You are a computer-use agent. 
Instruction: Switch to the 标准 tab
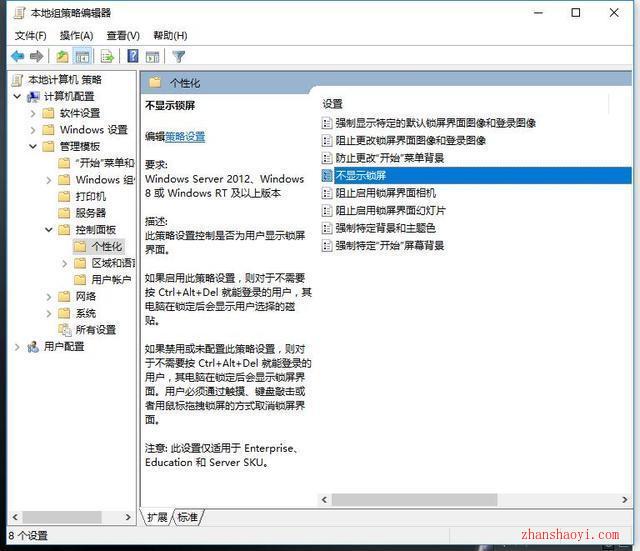click(x=188, y=518)
